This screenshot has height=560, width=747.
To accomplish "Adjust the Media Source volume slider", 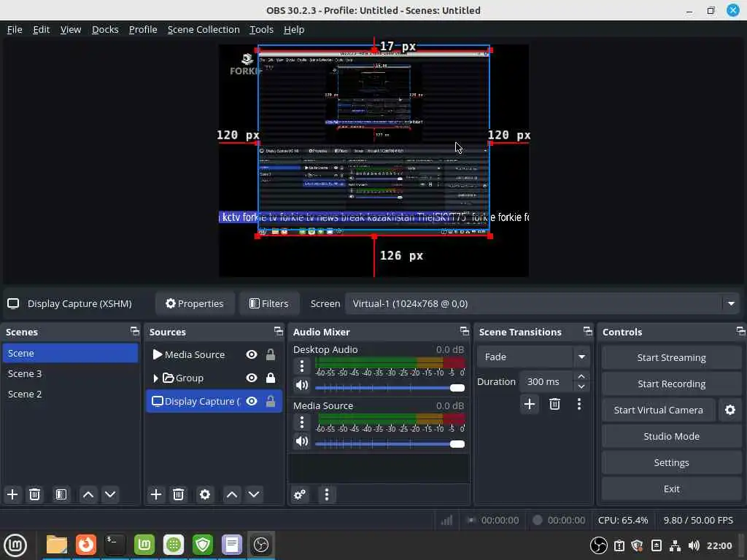I will pos(390,444).
